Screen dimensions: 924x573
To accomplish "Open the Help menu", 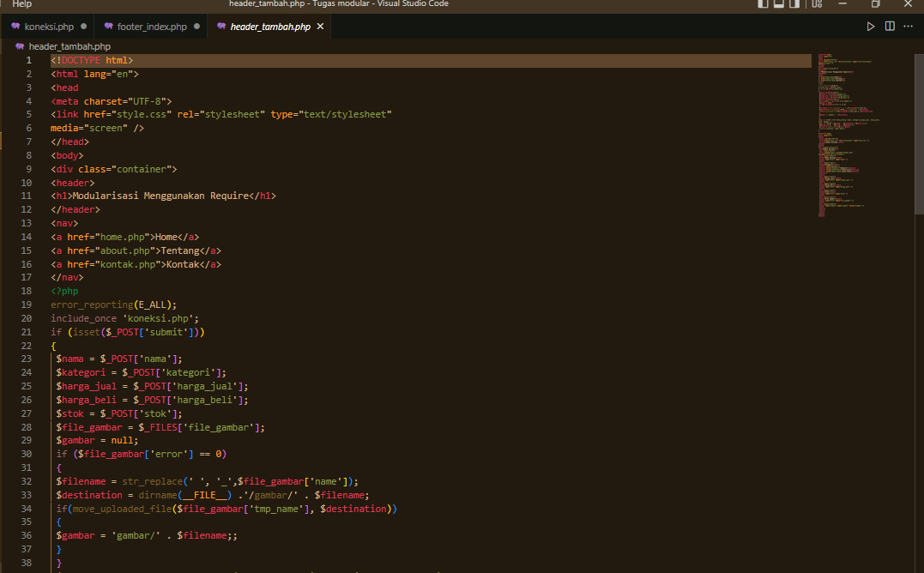I will click(x=21, y=4).
